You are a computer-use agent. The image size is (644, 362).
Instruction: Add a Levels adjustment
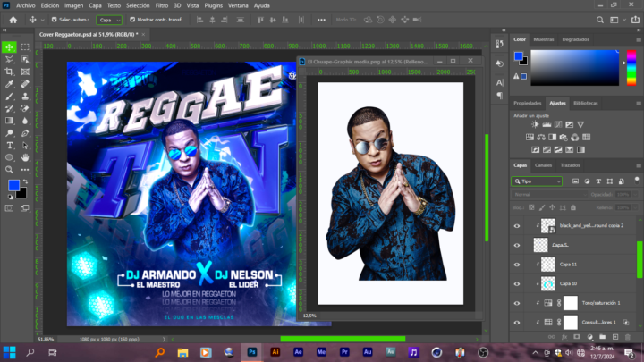(547, 124)
